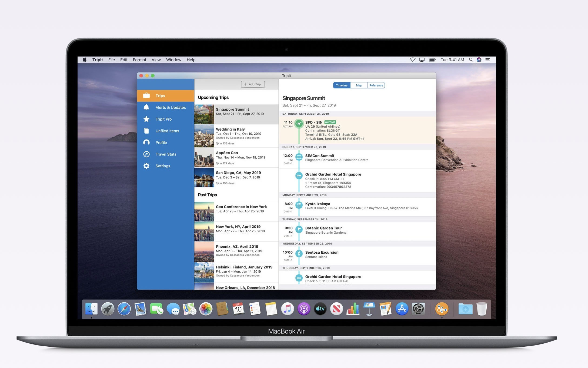Click Orchid Garden Hotel check-in bed icon
The image size is (588, 368).
(x=299, y=176)
